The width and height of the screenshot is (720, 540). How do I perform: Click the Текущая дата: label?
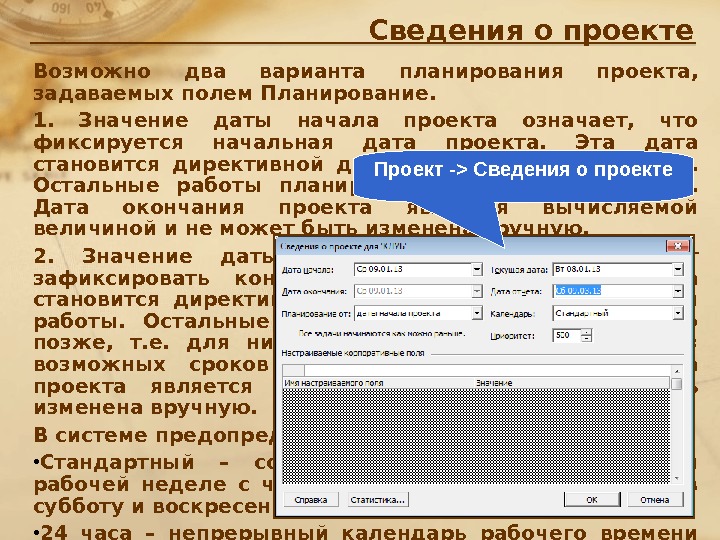tap(519, 270)
